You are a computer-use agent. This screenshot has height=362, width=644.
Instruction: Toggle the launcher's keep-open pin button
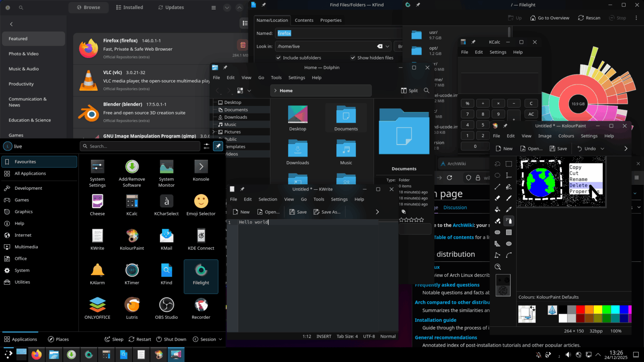click(x=218, y=146)
